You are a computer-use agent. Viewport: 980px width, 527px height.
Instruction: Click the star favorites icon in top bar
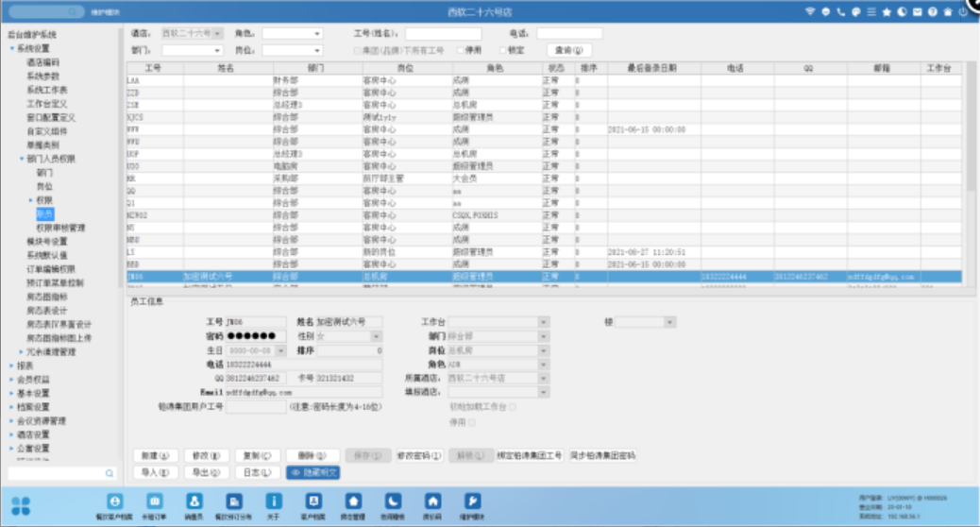pyautogui.click(x=887, y=12)
